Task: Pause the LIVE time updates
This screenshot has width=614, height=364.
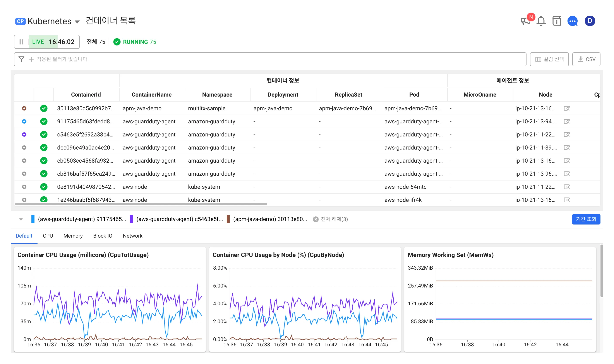Action: click(x=21, y=42)
